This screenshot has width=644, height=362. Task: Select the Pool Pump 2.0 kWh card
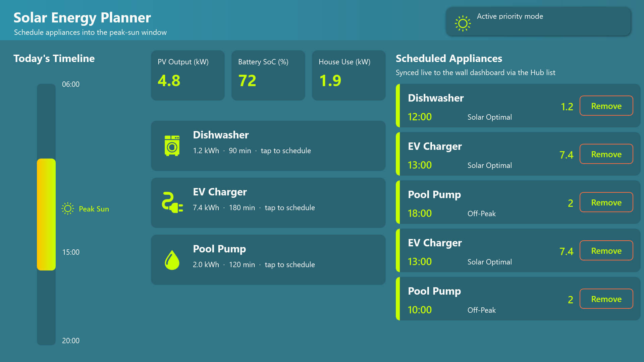[268, 260]
